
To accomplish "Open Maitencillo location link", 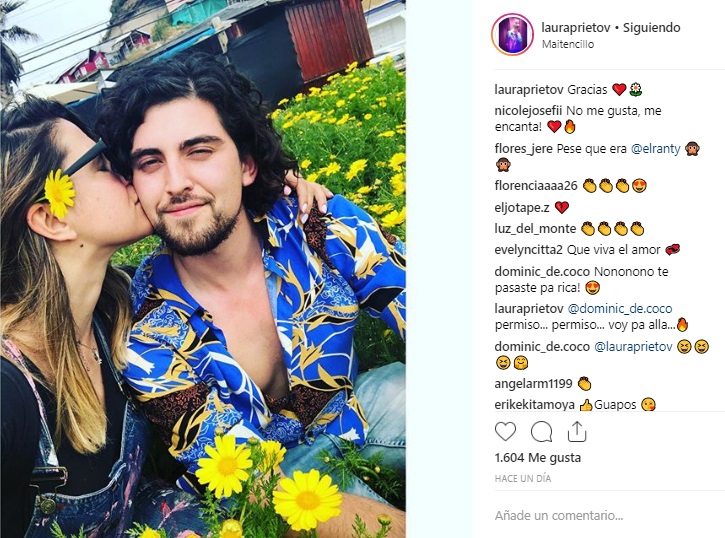I will pos(568,44).
